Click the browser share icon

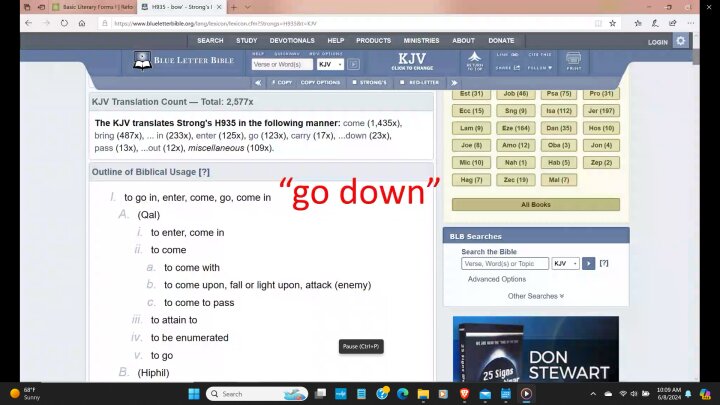[x=673, y=23]
